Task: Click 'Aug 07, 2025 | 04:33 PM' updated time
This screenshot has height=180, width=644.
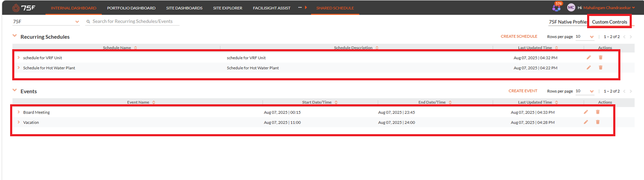Action: [533, 112]
